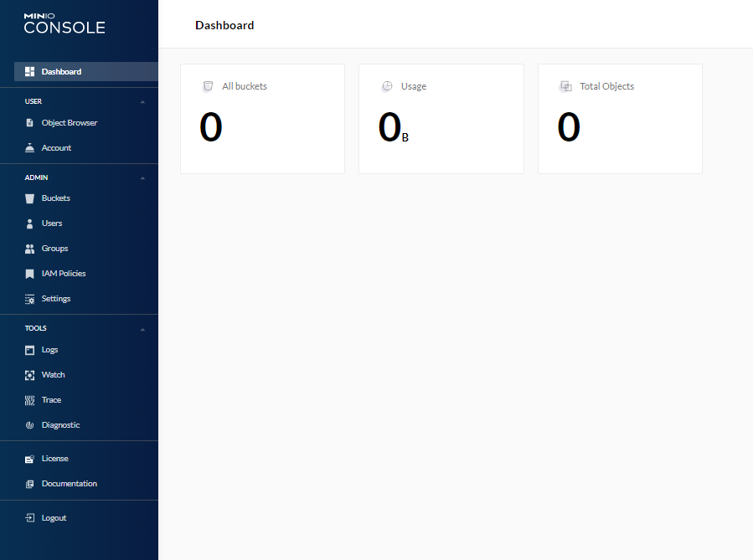Open the Logs page

49,350
